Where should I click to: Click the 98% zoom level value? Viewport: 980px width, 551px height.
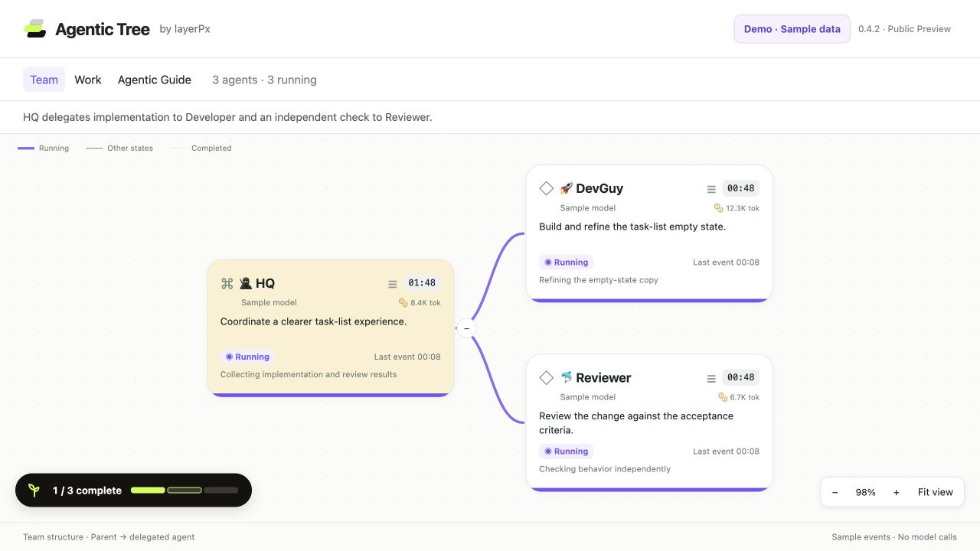[x=866, y=492]
